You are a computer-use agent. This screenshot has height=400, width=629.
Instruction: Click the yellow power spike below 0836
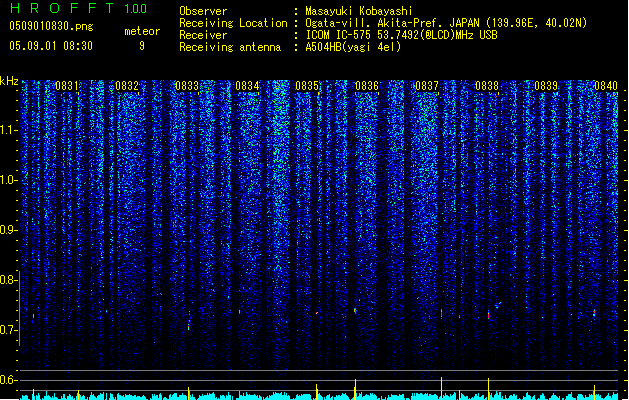pyautogui.click(x=355, y=389)
